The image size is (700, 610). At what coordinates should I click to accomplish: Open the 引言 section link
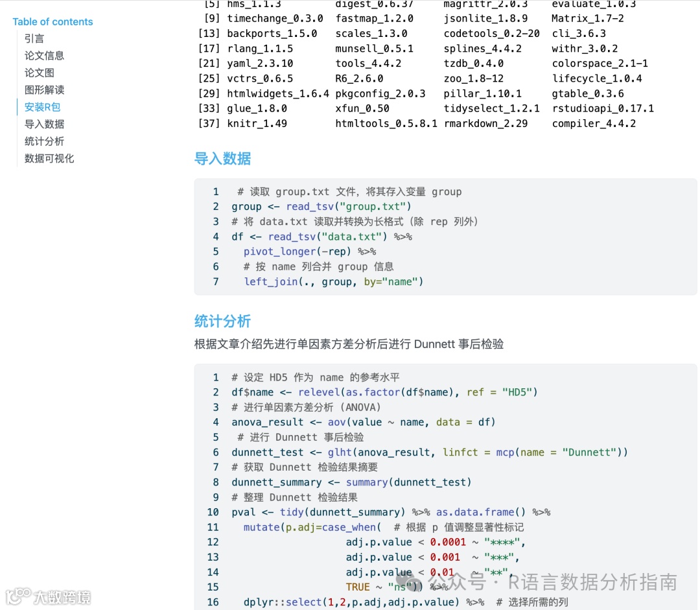click(x=34, y=38)
